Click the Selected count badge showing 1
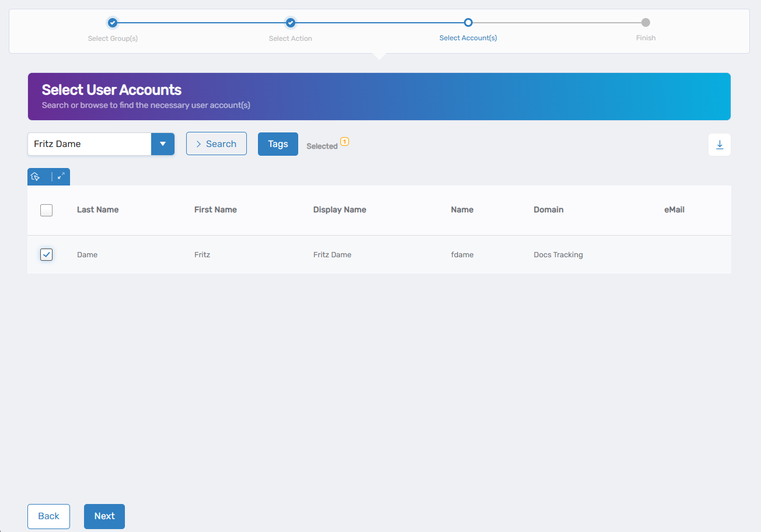This screenshot has height=532, width=761. pyautogui.click(x=345, y=141)
